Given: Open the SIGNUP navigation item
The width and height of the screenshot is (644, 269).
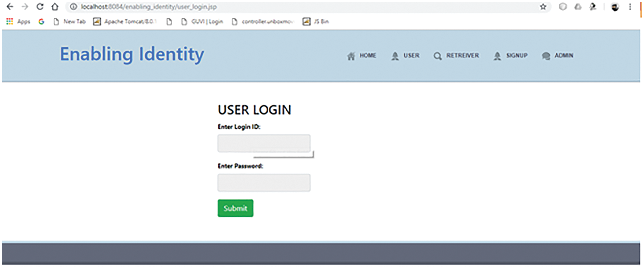Looking at the screenshot, I should (x=511, y=56).
